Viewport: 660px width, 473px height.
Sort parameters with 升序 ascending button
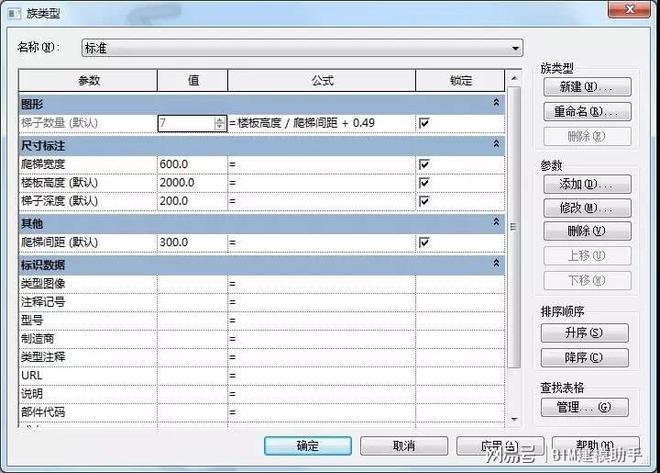pyautogui.click(x=585, y=333)
